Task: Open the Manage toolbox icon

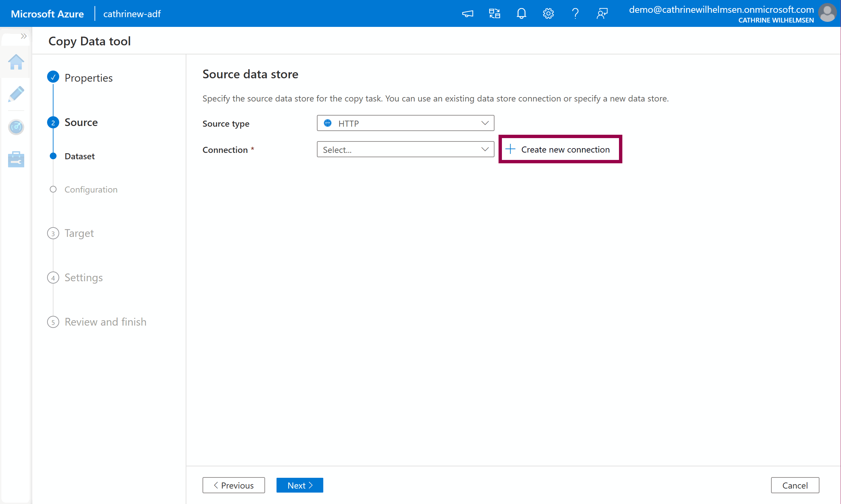Action: click(x=16, y=159)
